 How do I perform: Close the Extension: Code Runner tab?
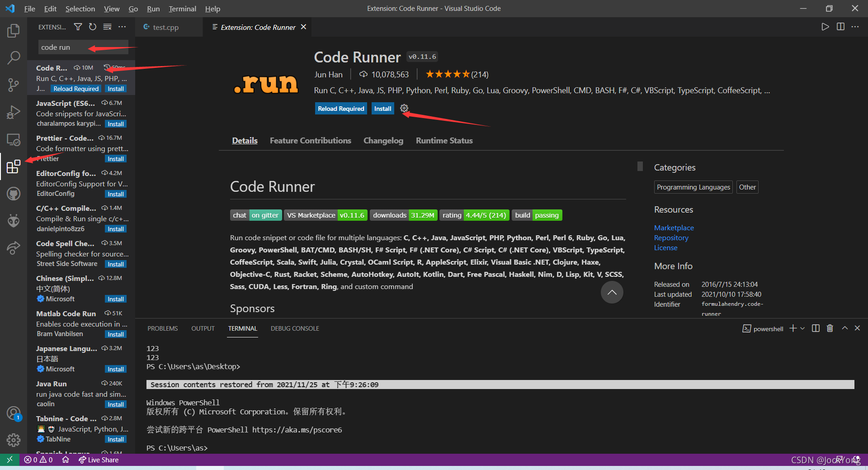point(304,27)
